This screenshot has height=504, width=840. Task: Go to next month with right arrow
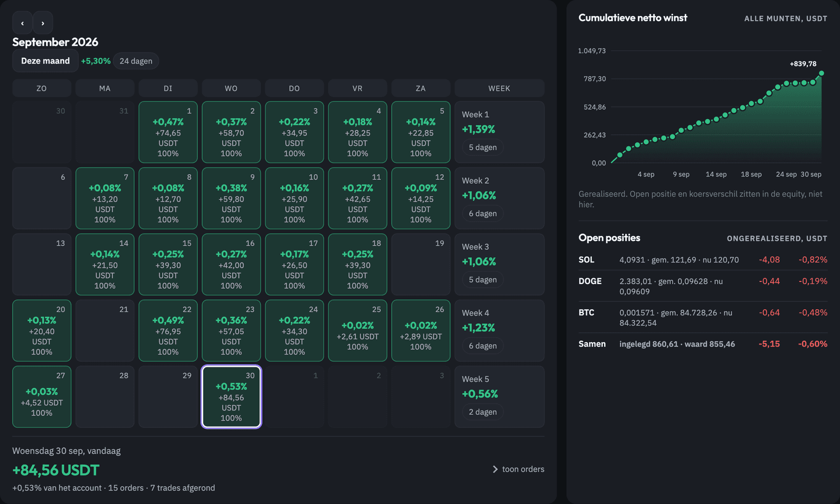pos(43,23)
